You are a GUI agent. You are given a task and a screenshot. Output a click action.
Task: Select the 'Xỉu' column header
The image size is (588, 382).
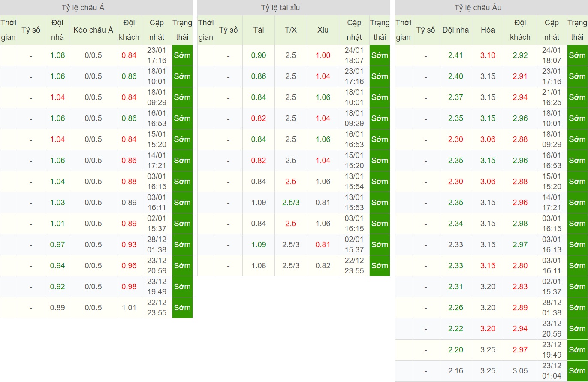click(x=323, y=30)
